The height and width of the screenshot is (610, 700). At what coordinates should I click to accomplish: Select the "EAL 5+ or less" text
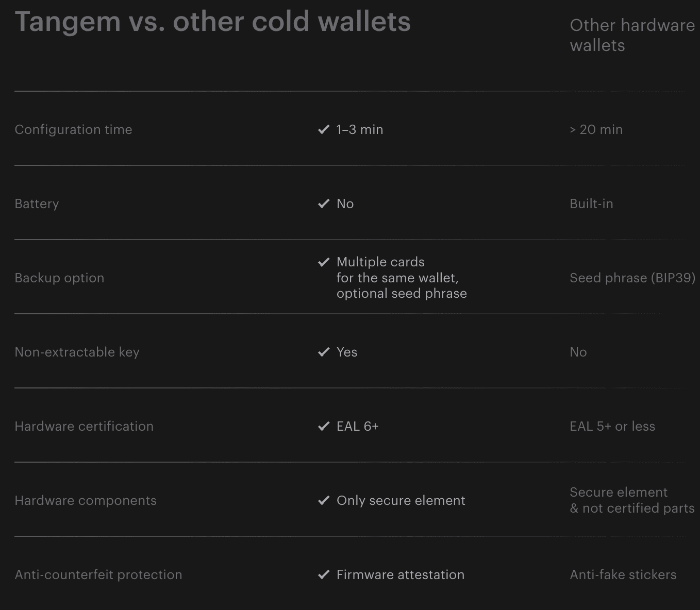click(612, 426)
